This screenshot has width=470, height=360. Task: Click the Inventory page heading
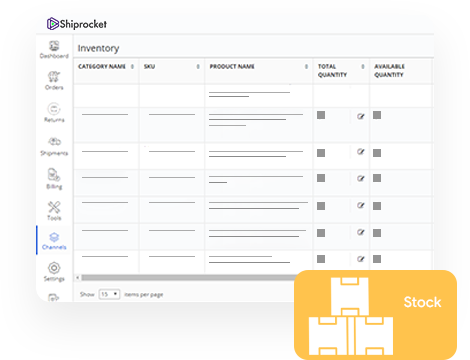(x=98, y=48)
